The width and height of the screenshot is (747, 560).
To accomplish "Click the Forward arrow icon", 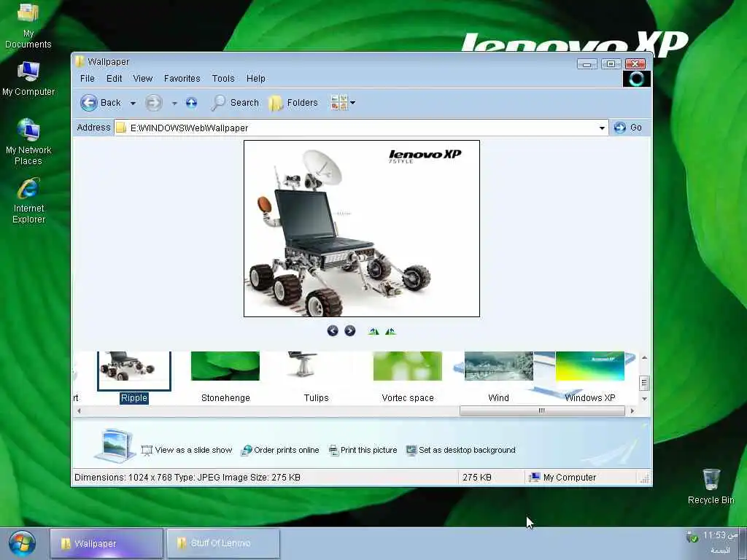I will click(153, 103).
